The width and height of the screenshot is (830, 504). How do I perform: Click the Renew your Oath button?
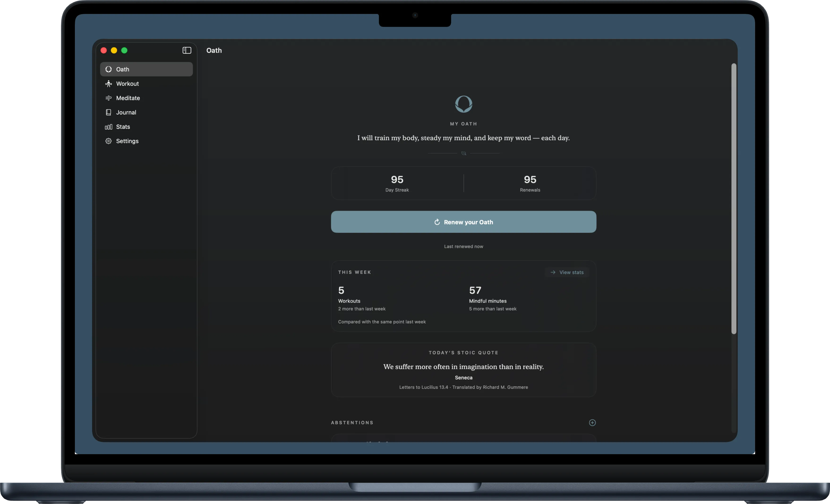coord(463,222)
